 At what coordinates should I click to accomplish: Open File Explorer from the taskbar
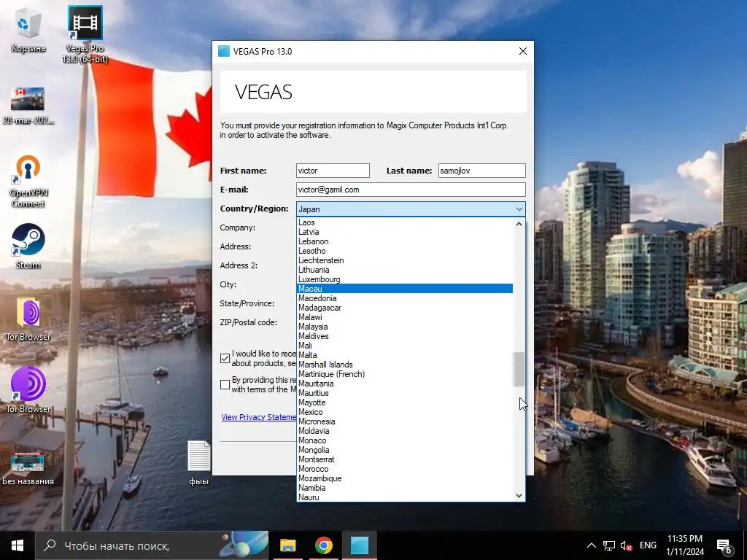point(287,545)
